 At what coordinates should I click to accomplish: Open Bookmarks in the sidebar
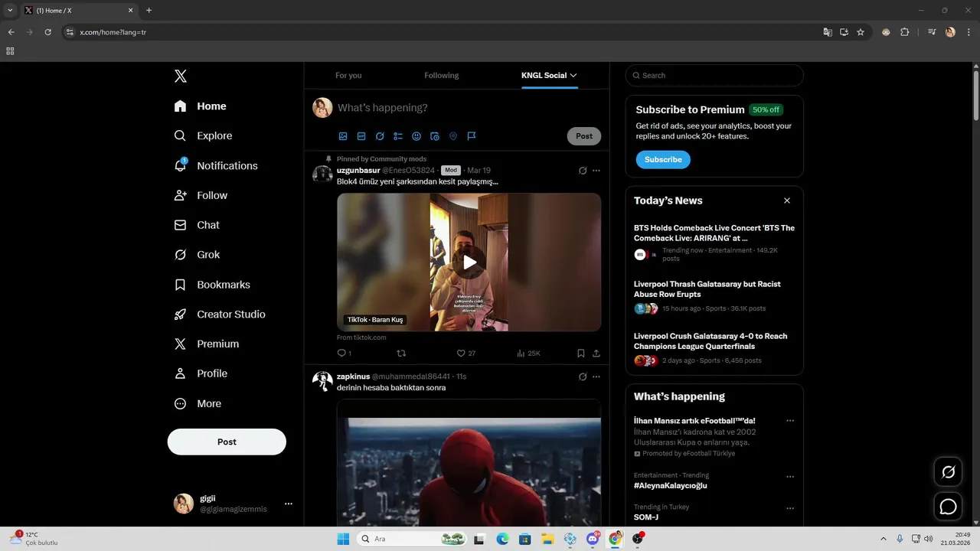(x=212, y=285)
